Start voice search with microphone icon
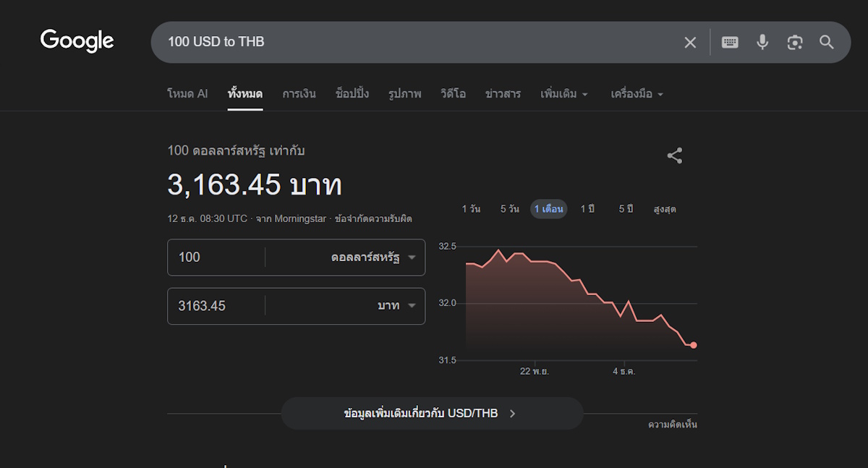The image size is (868, 468). pos(762,43)
